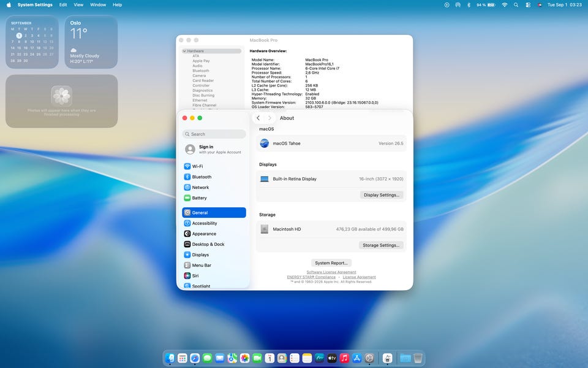Collapse the Hardware section in System Information

coord(184,51)
